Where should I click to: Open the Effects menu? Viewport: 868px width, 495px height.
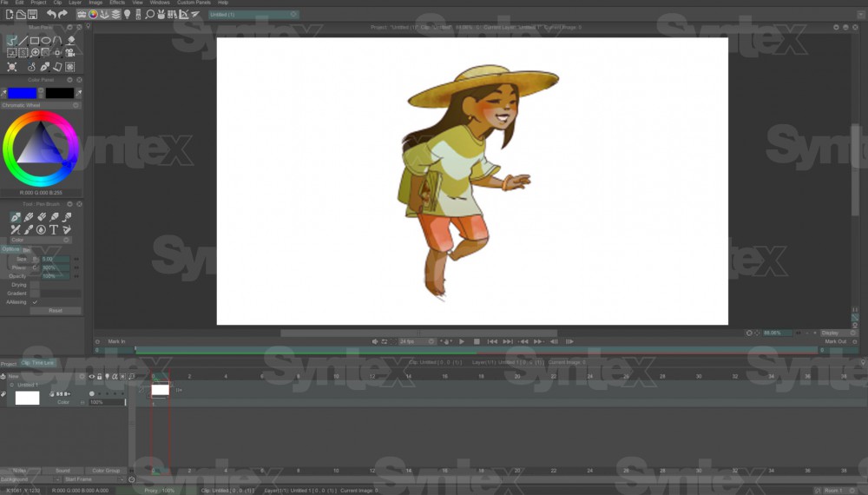click(x=117, y=3)
